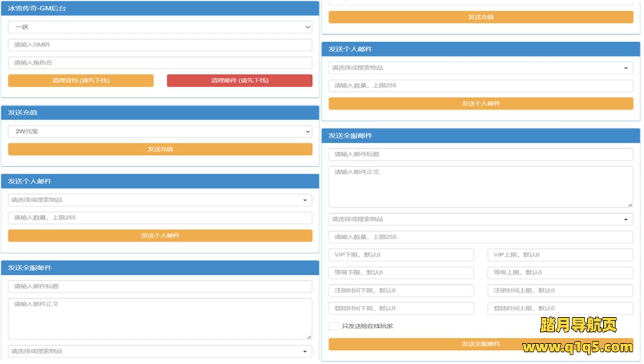
Task: Click the 注册时间上限 input box
Action: [560, 291]
